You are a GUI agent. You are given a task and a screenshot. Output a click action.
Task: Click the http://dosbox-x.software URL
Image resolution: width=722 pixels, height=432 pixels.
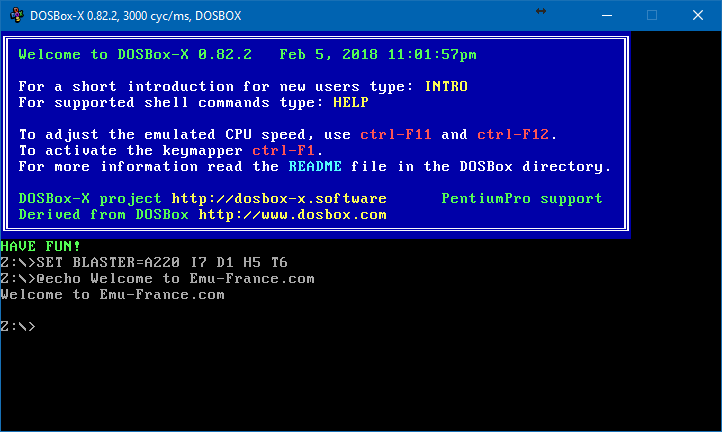pyautogui.click(x=279, y=198)
